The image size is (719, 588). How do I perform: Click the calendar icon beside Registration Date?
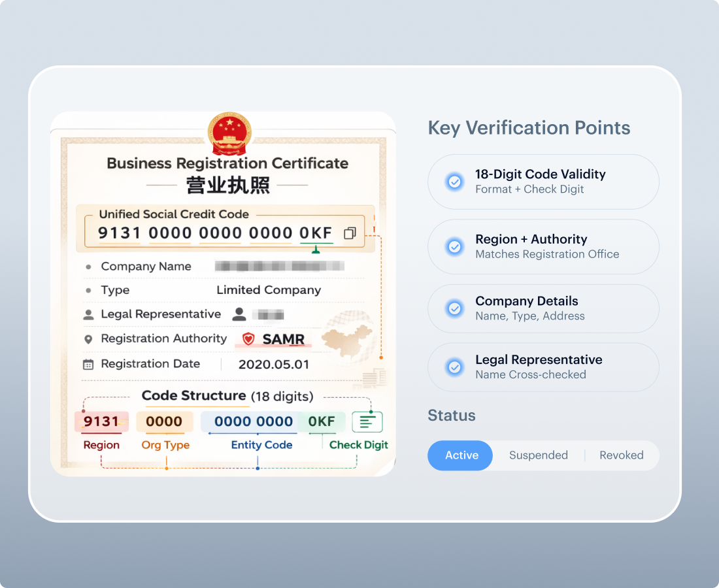(x=88, y=365)
